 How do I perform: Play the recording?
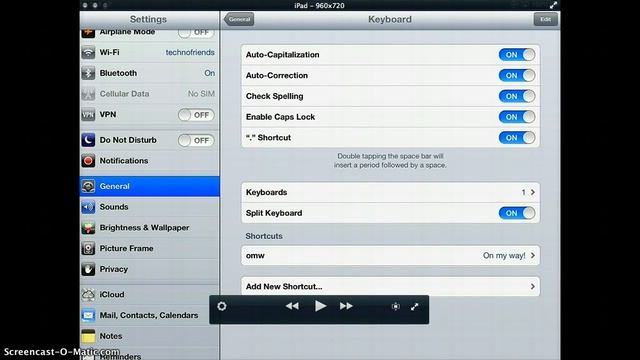[x=320, y=306]
